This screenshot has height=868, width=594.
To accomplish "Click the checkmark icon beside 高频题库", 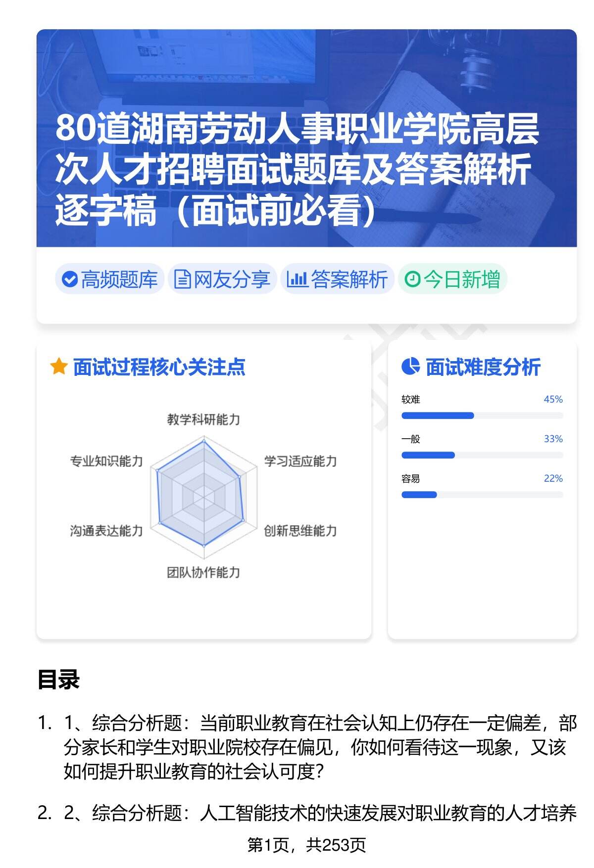I will [69, 279].
